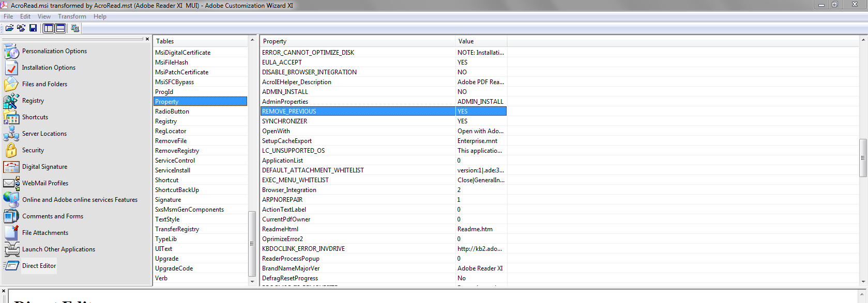Select Personalization Options label in sidebar

pos(54,51)
